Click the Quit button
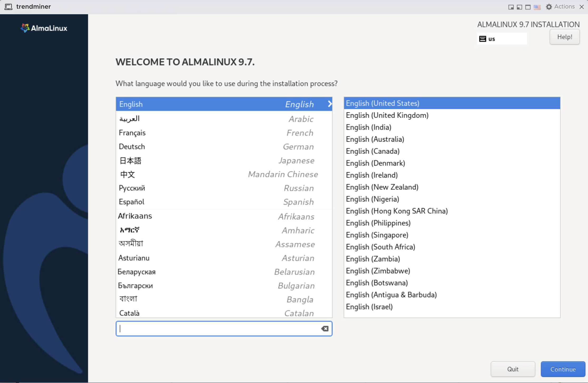The image size is (588, 383). [x=513, y=369]
